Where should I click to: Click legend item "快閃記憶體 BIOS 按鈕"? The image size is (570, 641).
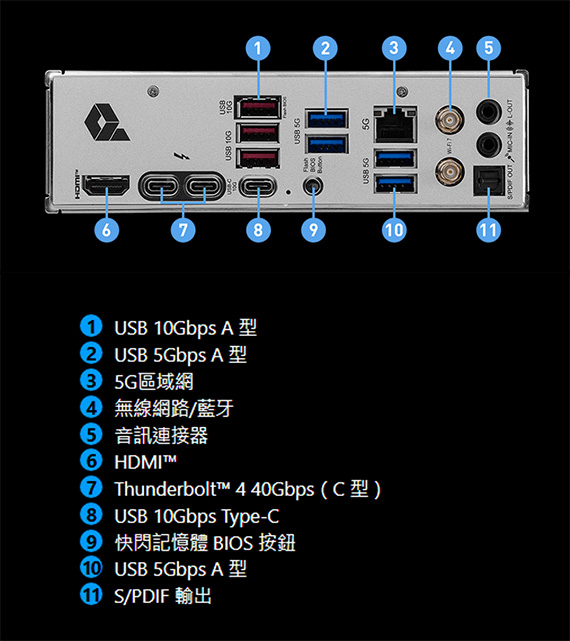205,542
